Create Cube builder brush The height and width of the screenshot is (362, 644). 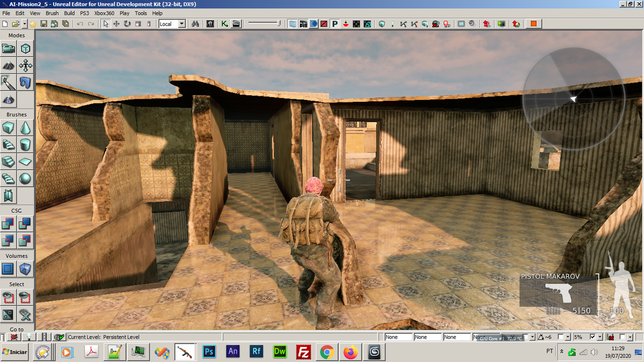(8, 128)
